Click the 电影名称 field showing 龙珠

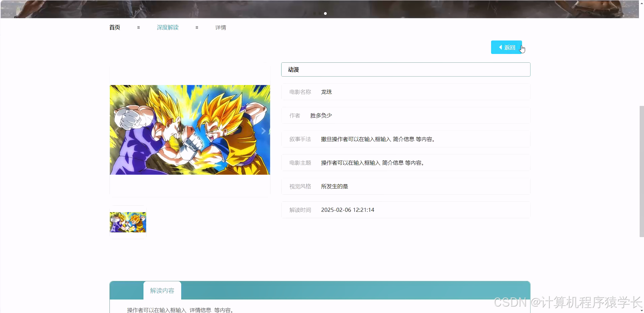[x=405, y=92]
